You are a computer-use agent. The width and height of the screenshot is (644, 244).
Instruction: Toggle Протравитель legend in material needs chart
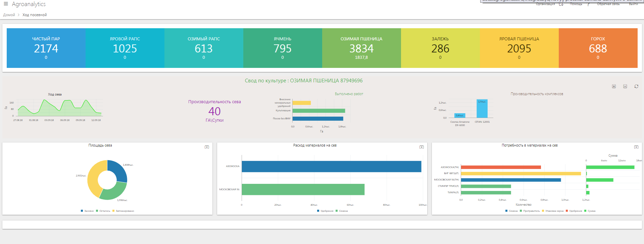[x=530, y=211]
